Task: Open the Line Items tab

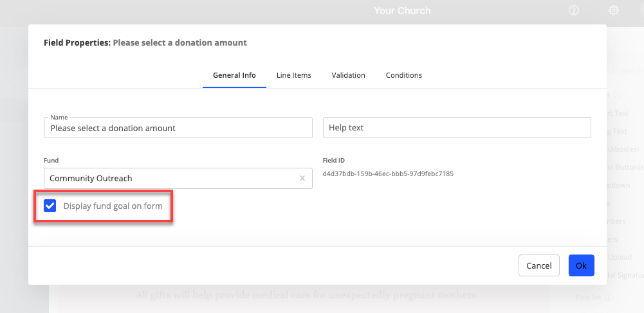Action: tap(293, 75)
